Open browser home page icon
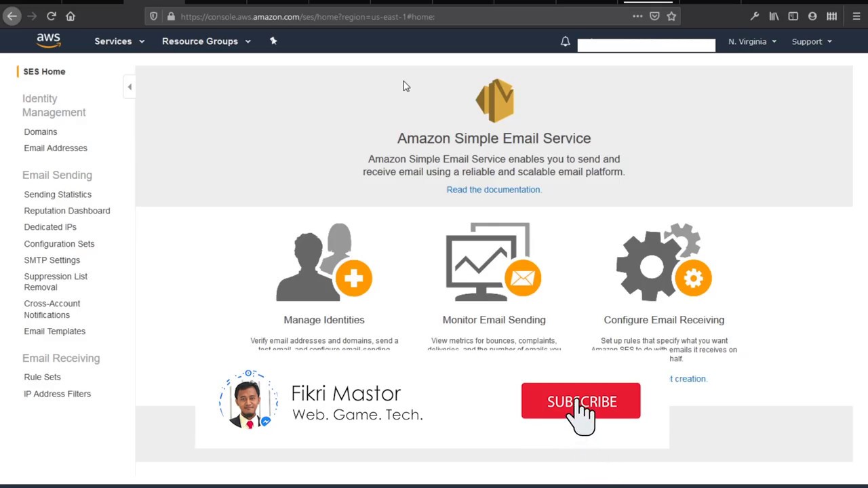 tap(71, 16)
